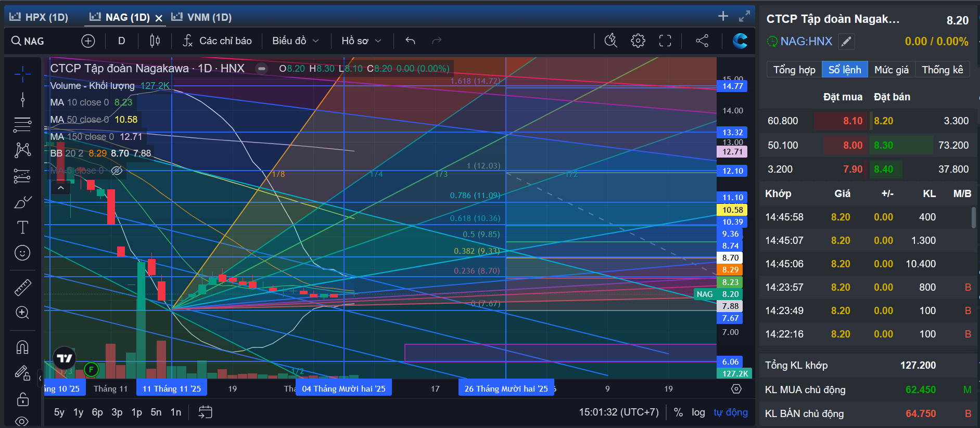This screenshot has height=428, width=980.
Task: Expand the chart panel with arrows icon
Action: click(x=745, y=16)
